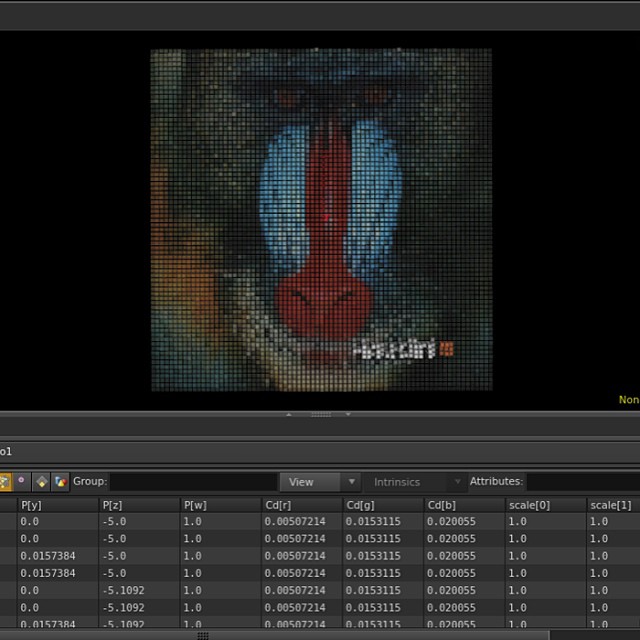
Task: Switch spreadsheet to Primitives attribute class
Action: click(x=41, y=481)
